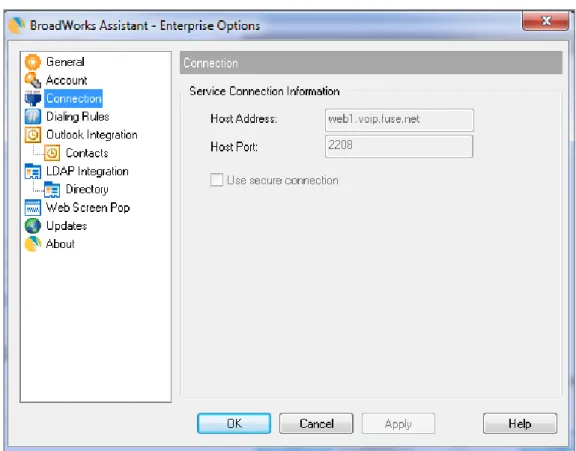Image resolution: width=576 pixels, height=451 pixels.
Task: Click the Account keys icon
Action: tap(33, 80)
